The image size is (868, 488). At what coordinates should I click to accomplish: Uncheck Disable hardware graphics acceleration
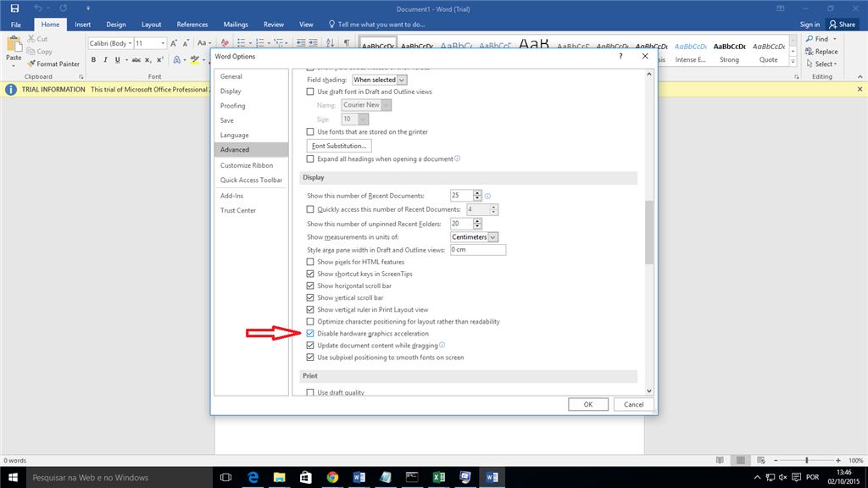point(310,334)
